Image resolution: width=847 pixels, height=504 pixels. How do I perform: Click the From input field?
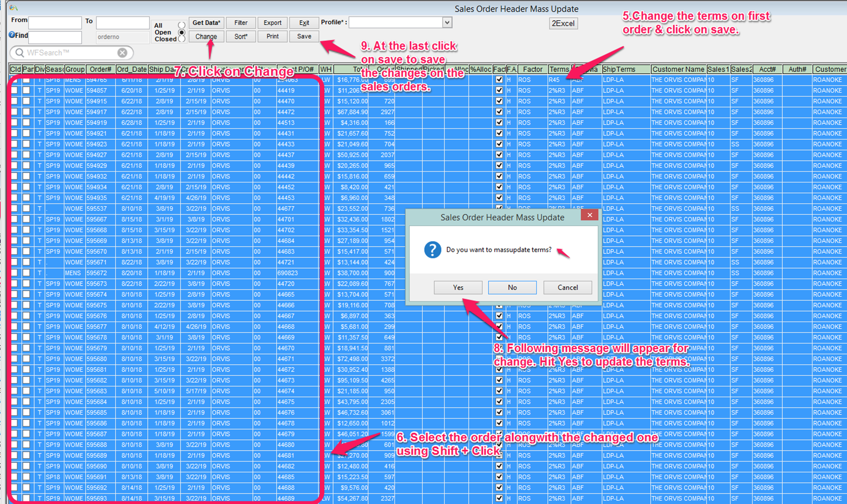click(x=55, y=22)
